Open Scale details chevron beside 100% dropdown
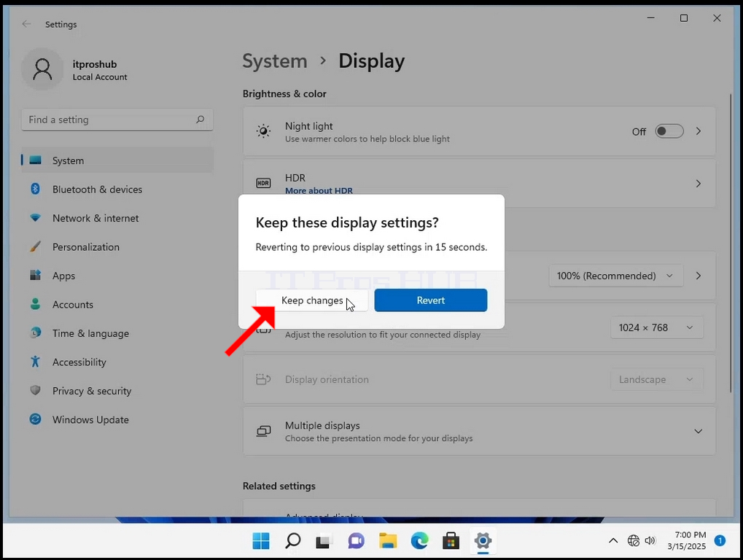The image size is (743, 560). [699, 276]
